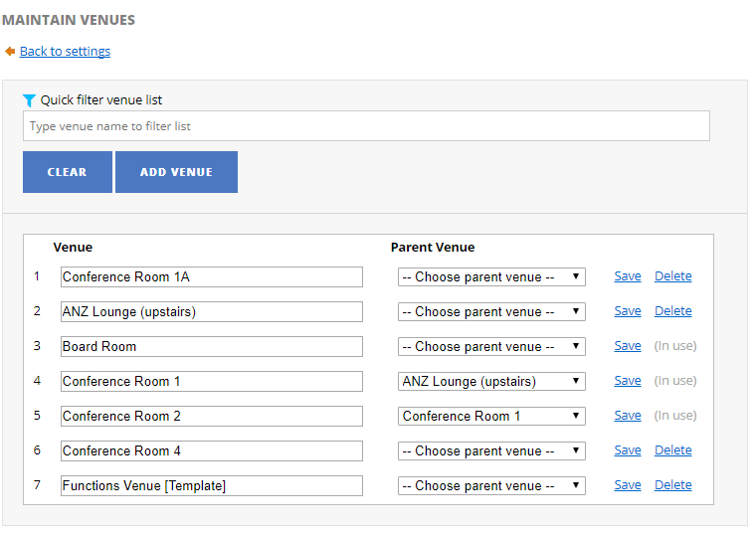Delete the ANZ Lounge (upstairs) venue
Image resolution: width=756 pixels, height=536 pixels.
pos(672,311)
